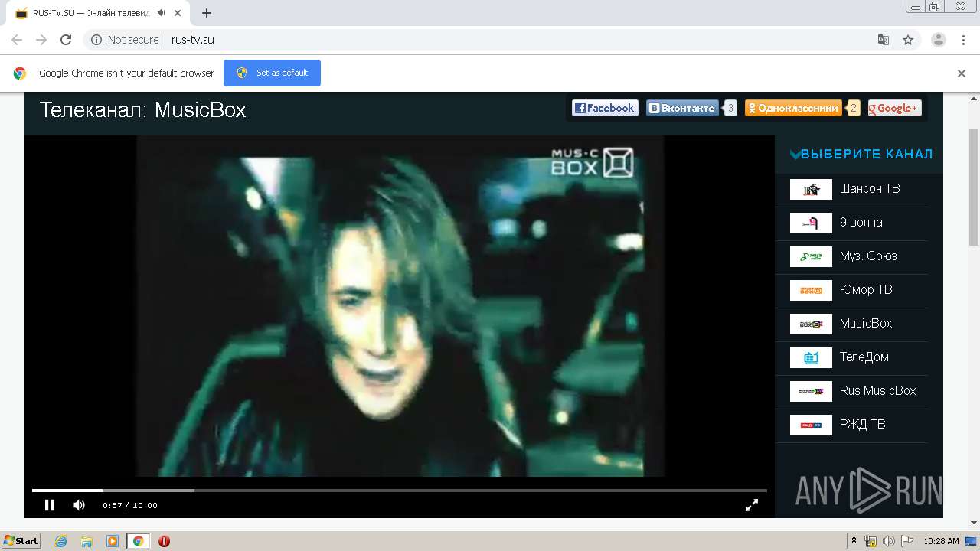Translate this page icon
Viewport: 980px width, 551px height.
[x=883, y=40]
